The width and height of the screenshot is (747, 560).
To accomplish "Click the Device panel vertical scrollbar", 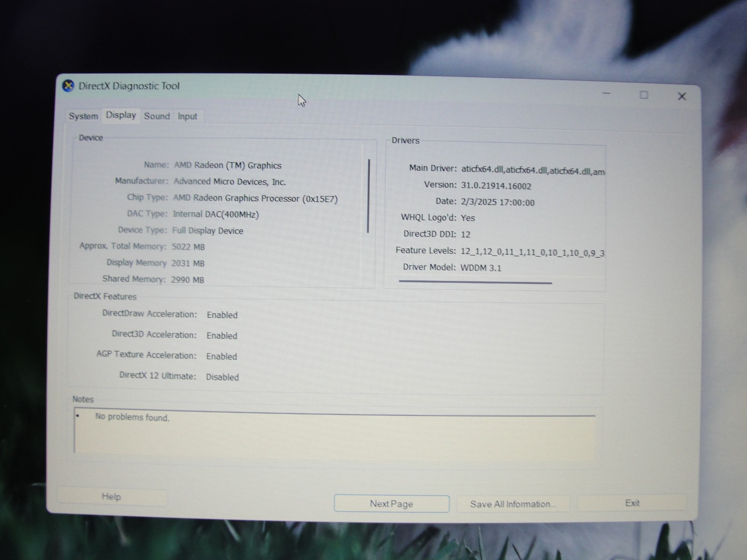I will coord(368,196).
